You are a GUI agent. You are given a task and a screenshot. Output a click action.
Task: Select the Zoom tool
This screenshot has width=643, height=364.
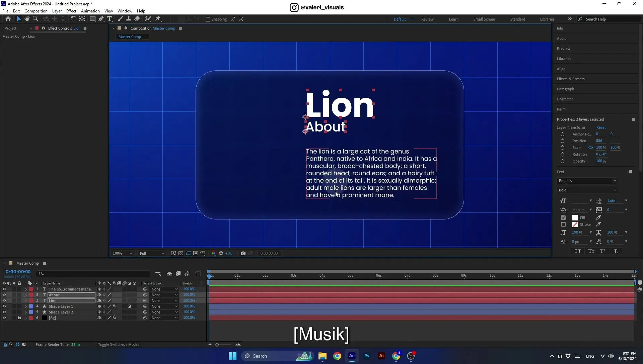click(x=35, y=19)
